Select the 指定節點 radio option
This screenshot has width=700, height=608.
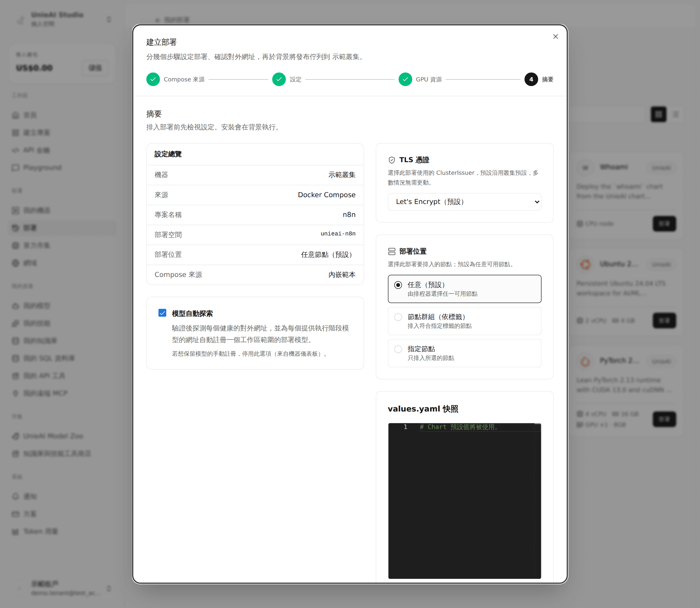(398, 349)
